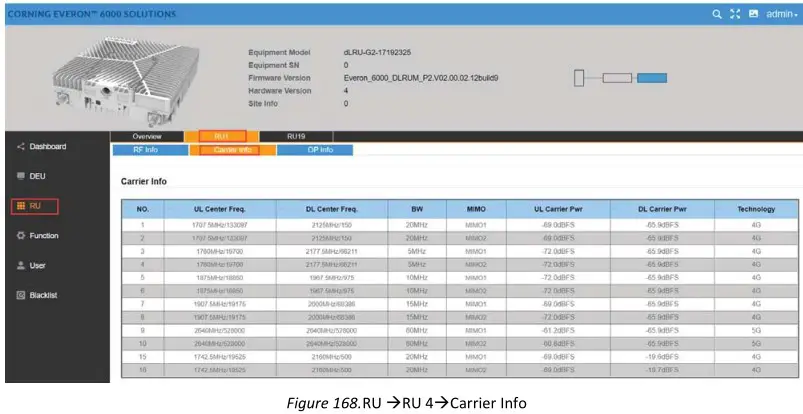
Task: Select the Carrier Info tab
Action: [x=233, y=150]
